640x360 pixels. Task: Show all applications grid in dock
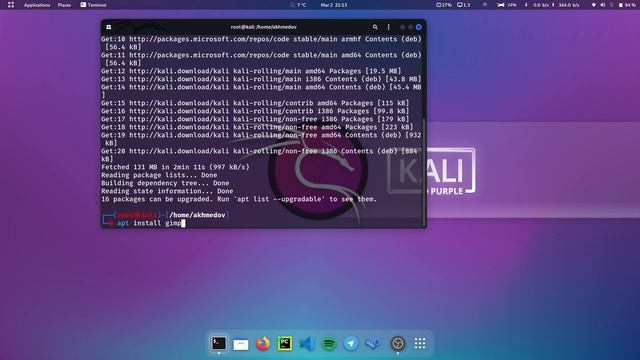[x=420, y=344]
